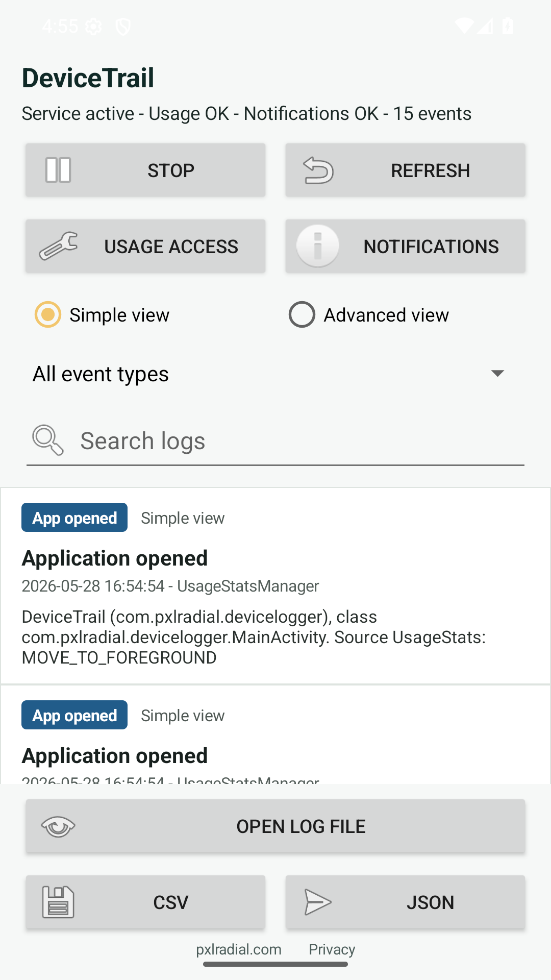Tap the DeviceTrail app title

click(88, 78)
